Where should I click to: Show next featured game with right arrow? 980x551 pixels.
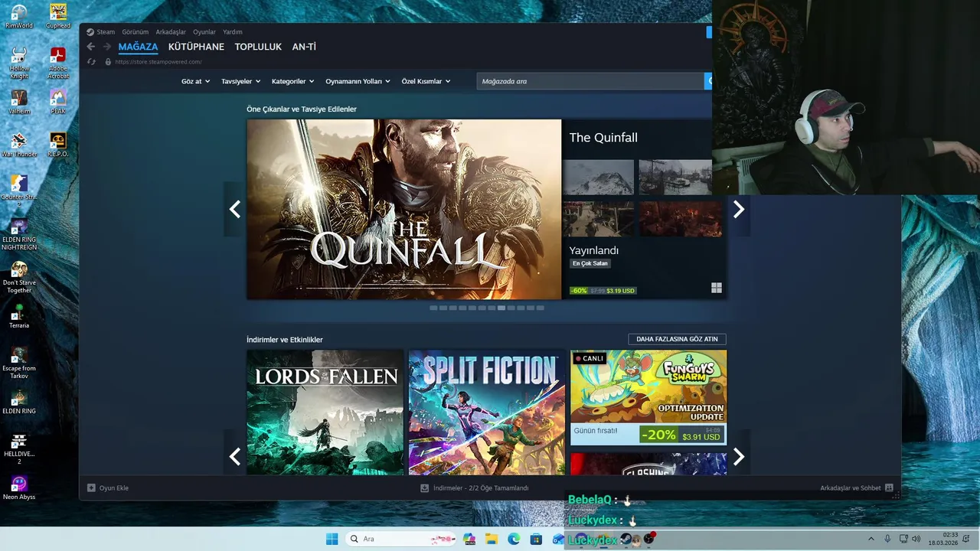(x=738, y=209)
